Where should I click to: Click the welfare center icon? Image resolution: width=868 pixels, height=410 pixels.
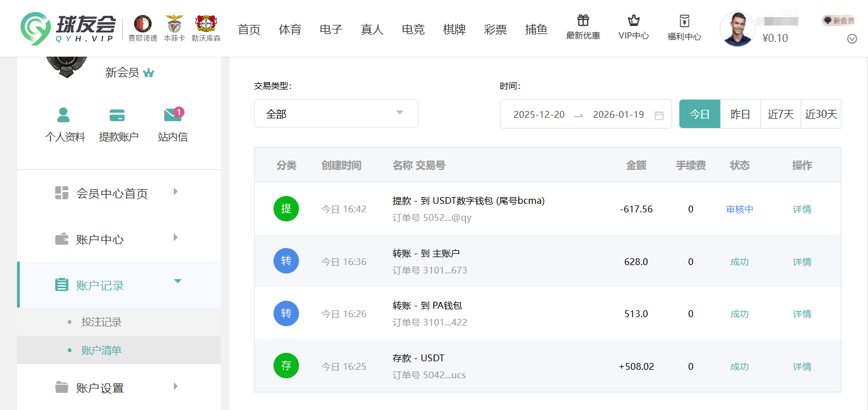coord(684,22)
